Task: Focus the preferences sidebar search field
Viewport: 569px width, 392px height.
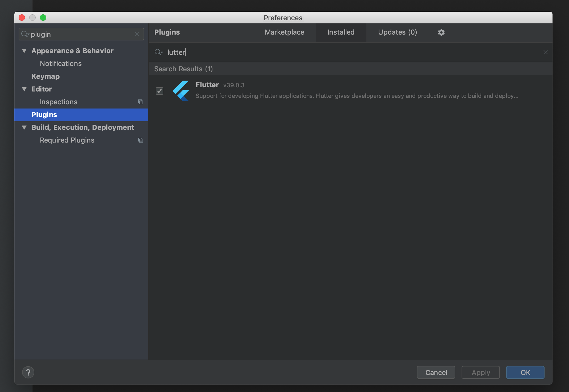Action: point(81,34)
